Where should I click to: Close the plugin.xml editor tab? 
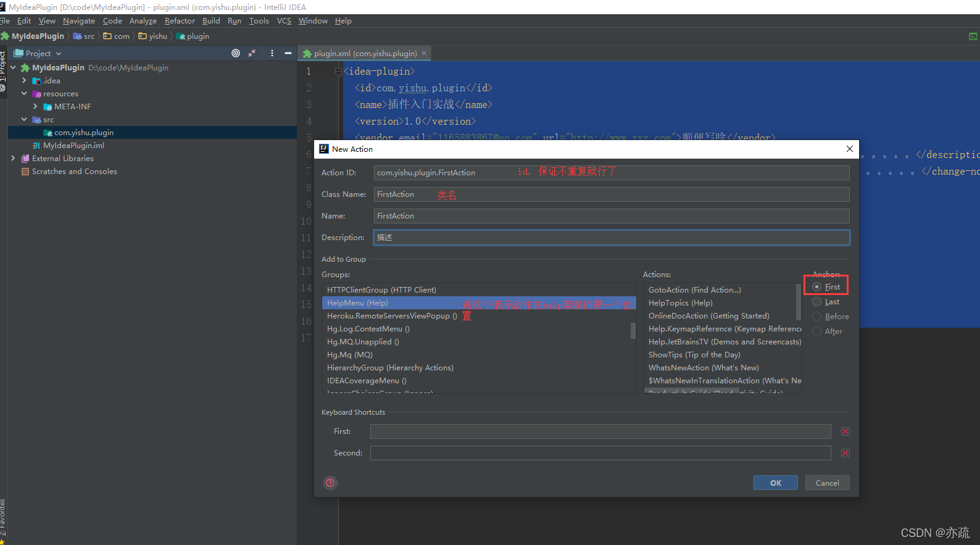pos(424,53)
